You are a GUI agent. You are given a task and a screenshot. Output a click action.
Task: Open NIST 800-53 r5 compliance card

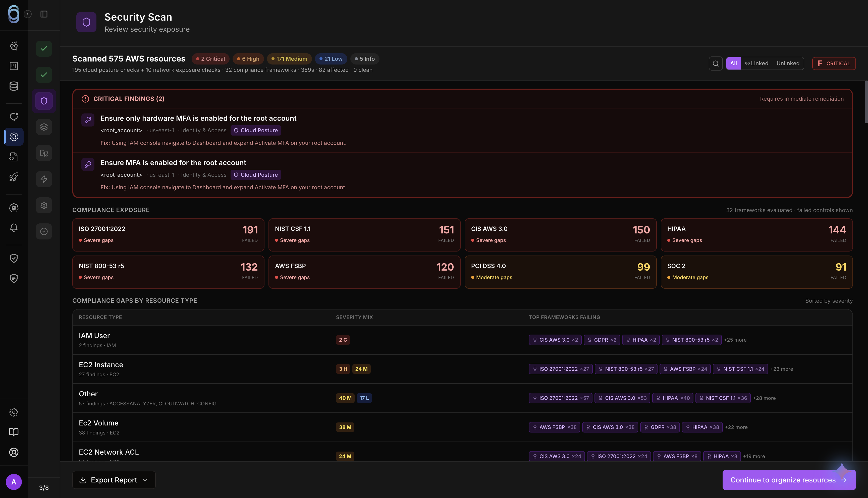coord(168,272)
